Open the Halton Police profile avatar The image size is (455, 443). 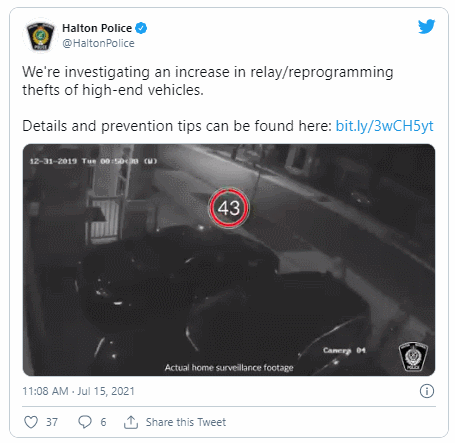point(41,36)
